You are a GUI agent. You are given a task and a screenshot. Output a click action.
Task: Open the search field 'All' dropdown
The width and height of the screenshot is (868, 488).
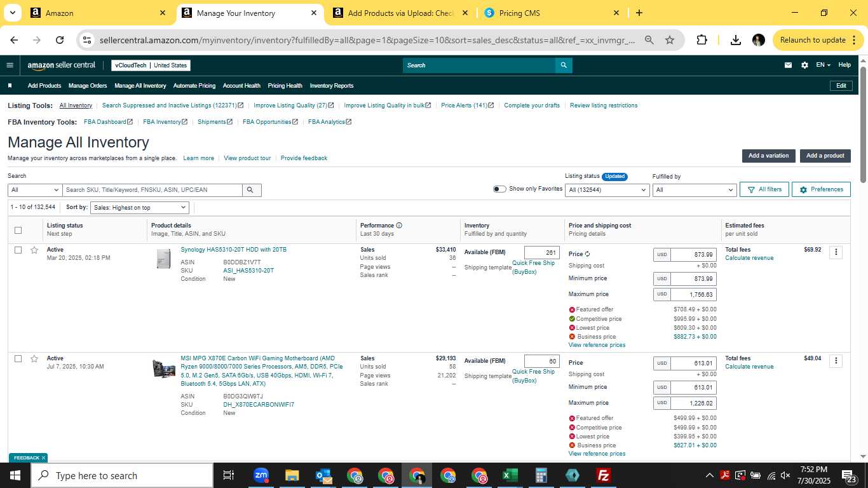click(x=35, y=190)
